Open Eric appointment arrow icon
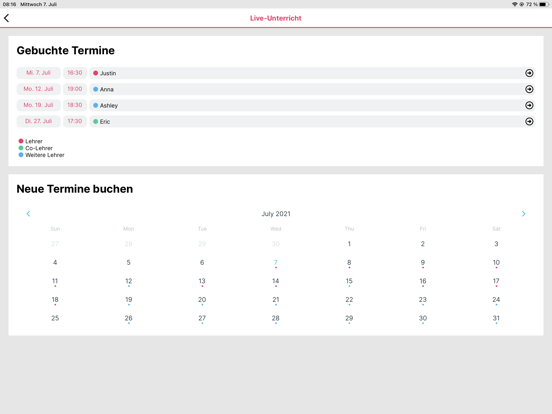552x414 pixels. pyautogui.click(x=529, y=121)
